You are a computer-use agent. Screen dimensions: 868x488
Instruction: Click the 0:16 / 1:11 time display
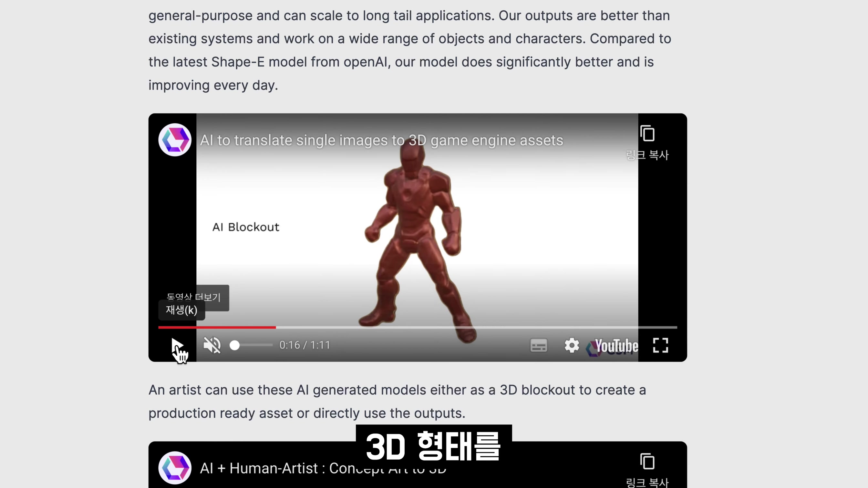click(305, 345)
